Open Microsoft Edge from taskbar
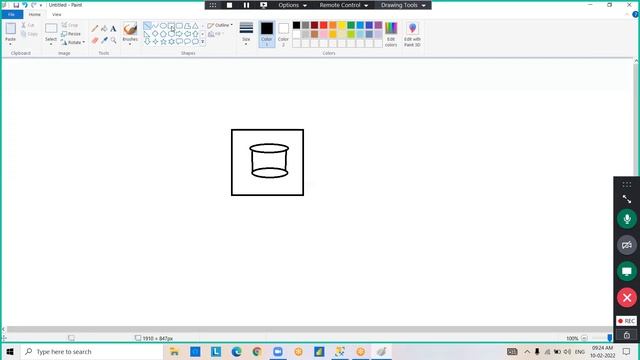This screenshot has width=640, height=360. tap(236, 351)
